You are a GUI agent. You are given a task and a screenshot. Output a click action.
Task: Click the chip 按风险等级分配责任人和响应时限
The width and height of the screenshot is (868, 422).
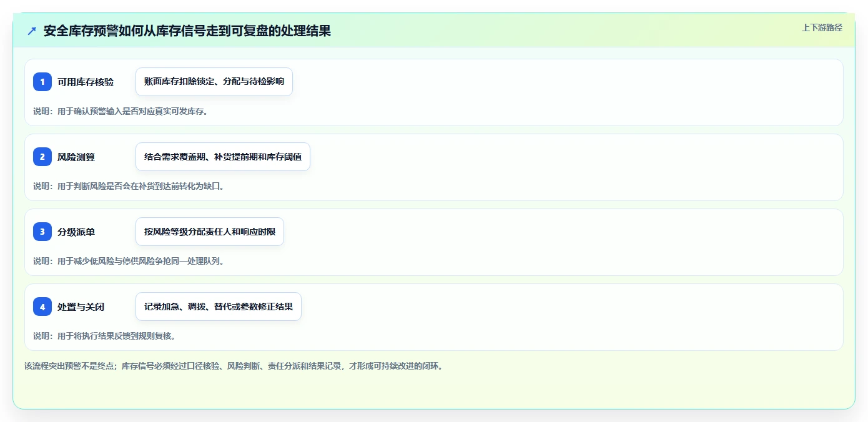210,232
